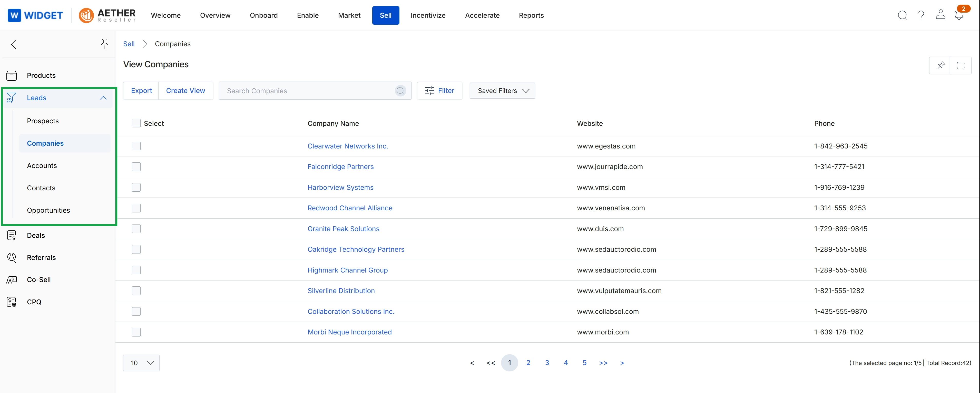
Task: Open the Reports tab
Action: point(532,15)
